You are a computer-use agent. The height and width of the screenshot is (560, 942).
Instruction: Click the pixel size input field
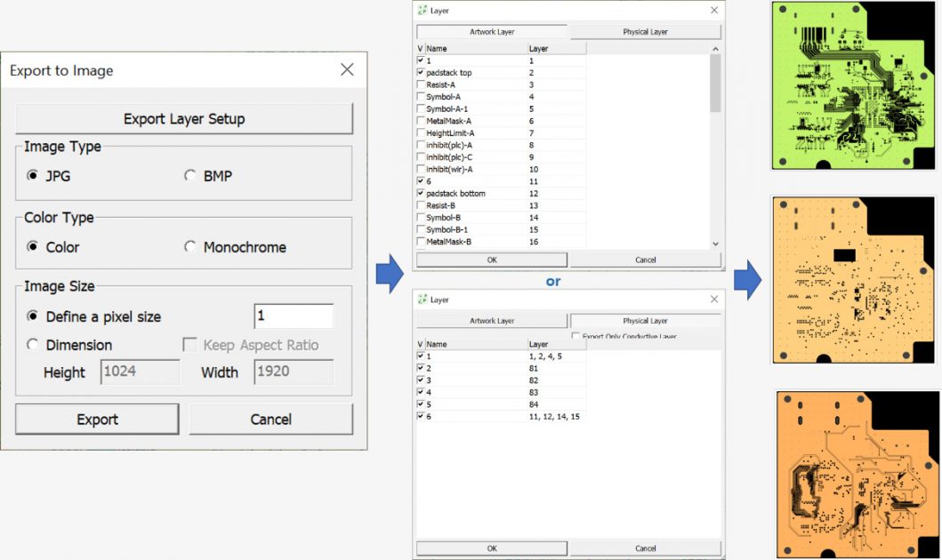[x=294, y=316]
